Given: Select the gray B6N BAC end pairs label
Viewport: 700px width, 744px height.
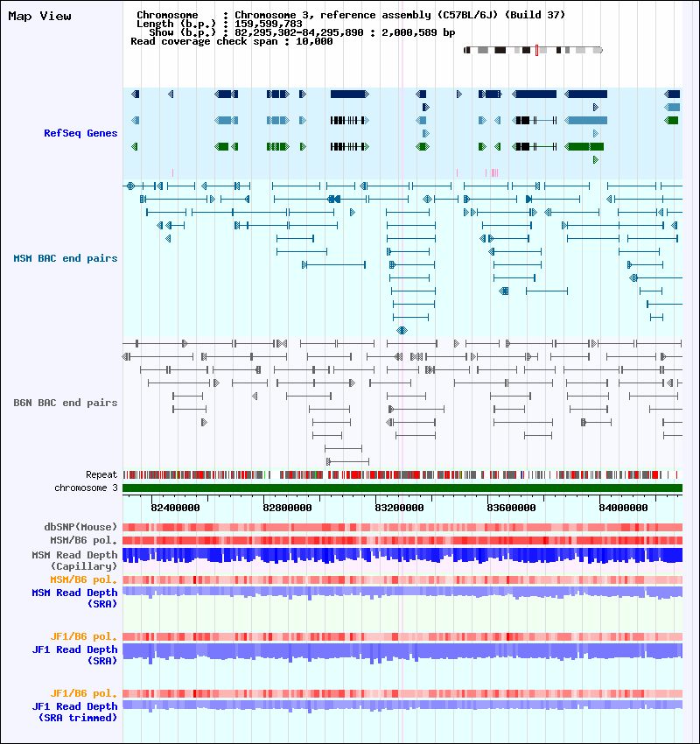Looking at the screenshot, I should coord(66,403).
